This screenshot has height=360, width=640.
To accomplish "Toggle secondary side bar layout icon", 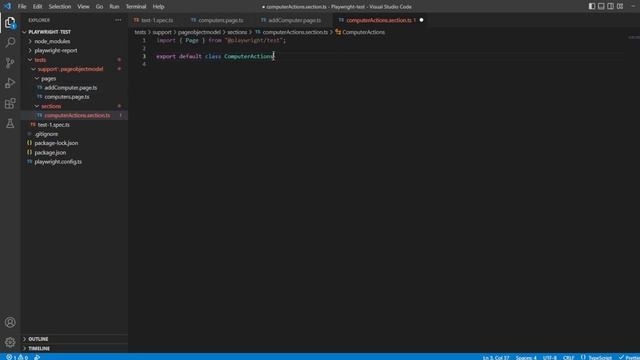I will 611,6.
